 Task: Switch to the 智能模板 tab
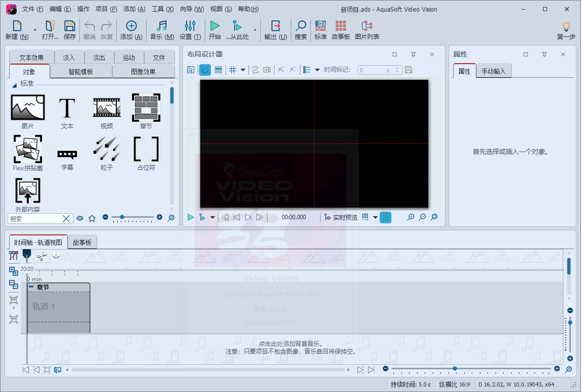point(81,71)
